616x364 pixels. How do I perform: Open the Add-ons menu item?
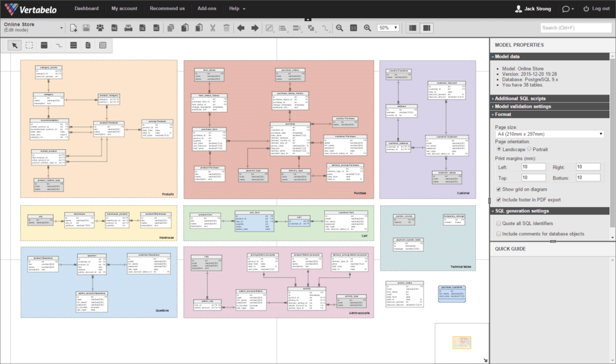[x=207, y=8]
